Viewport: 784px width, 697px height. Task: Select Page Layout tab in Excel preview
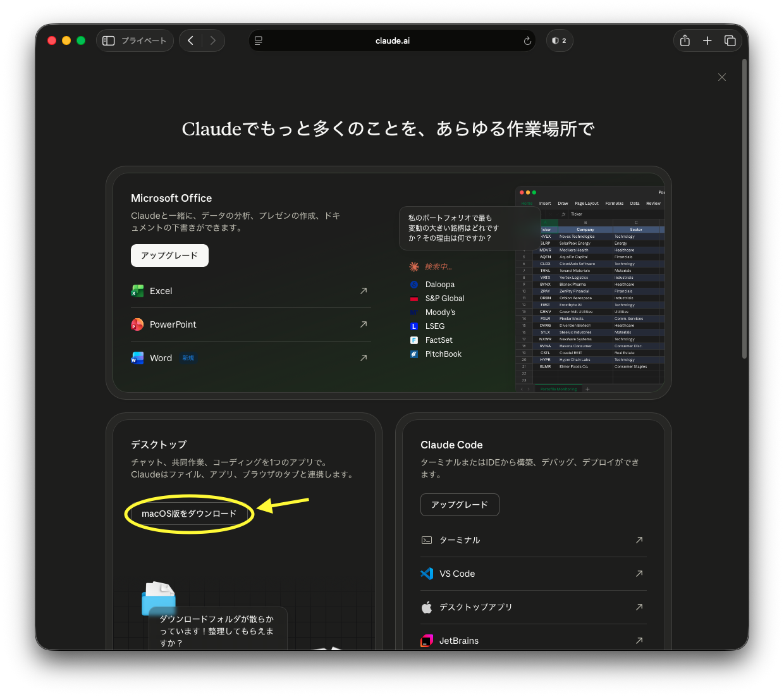click(587, 204)
